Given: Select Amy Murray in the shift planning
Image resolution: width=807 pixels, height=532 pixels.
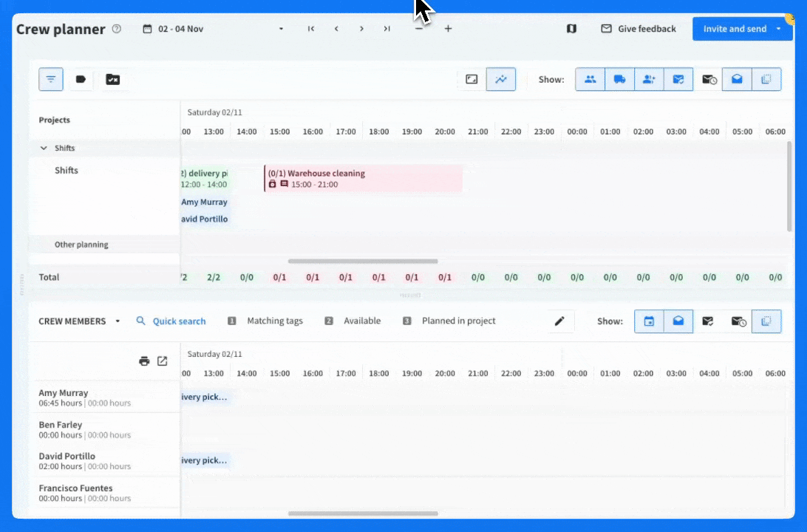Looking at the screenshot, I should pyautogui.click(x=204, y=202).
